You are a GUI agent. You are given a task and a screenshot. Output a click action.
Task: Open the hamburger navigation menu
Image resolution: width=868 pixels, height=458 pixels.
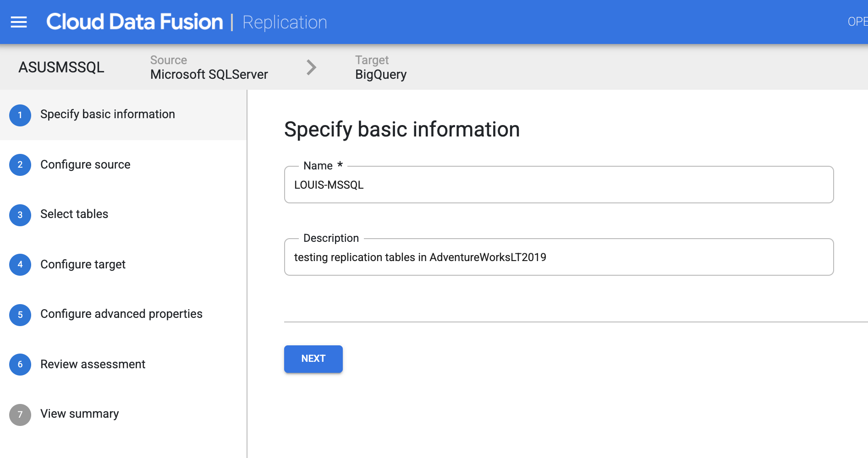pyautogui.click(x=19, y=22)
